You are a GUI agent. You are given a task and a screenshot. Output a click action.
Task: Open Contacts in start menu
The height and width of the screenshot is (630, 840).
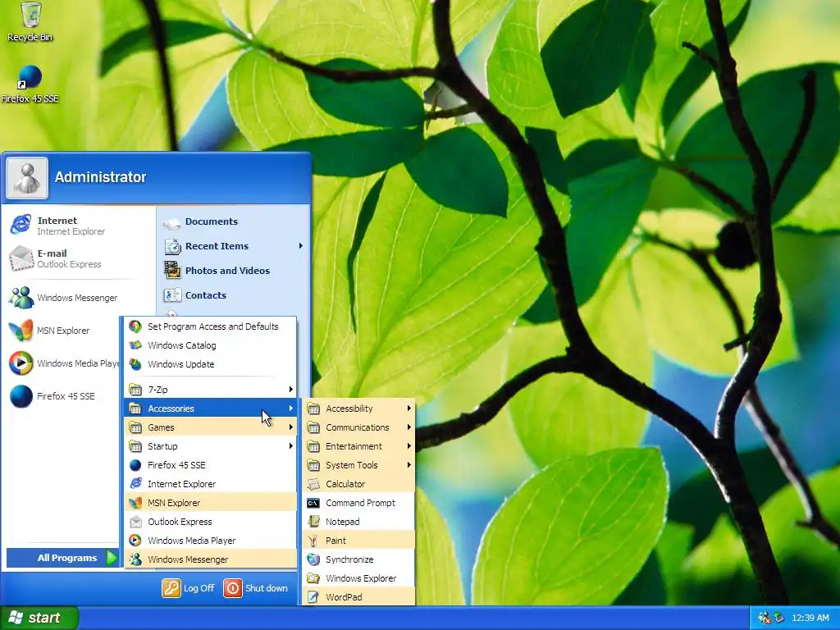click(x=234, y=295)
